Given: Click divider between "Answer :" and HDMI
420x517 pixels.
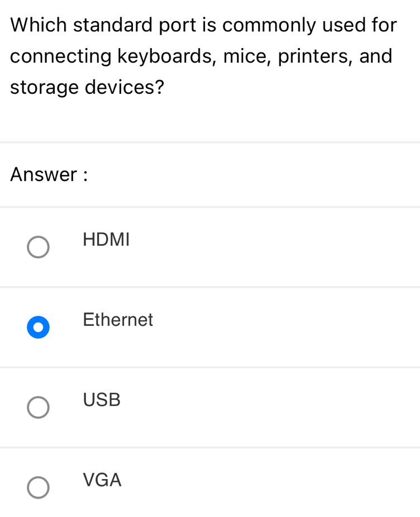Looking at the screenshot, I should (x=210, y=207).
